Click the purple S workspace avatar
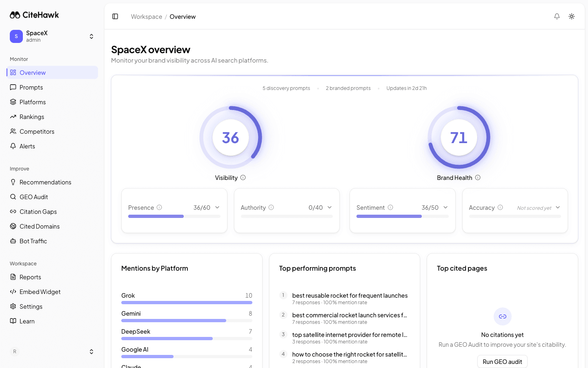Image resolution: width=588 pixels, height=368 pixels. pyautogui.click(x=16, y=36)
